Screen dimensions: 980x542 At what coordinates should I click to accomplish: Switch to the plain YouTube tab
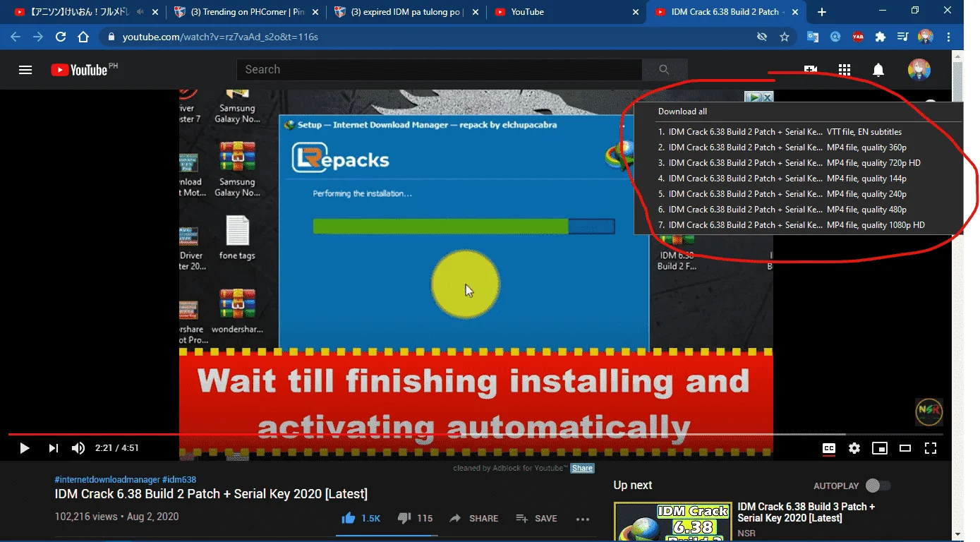566,12
